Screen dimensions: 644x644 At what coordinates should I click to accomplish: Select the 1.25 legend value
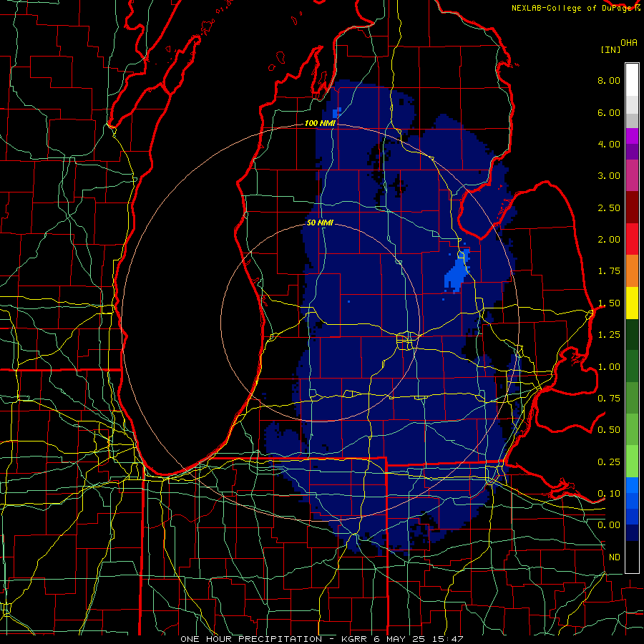[609, 335]
